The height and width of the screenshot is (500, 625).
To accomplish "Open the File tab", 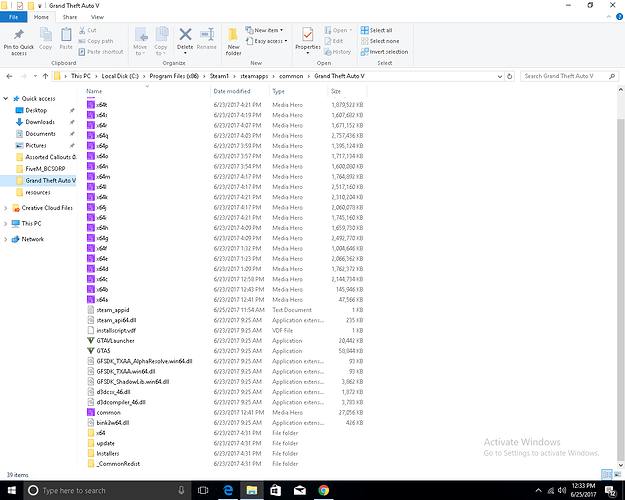I will [14, 17].
